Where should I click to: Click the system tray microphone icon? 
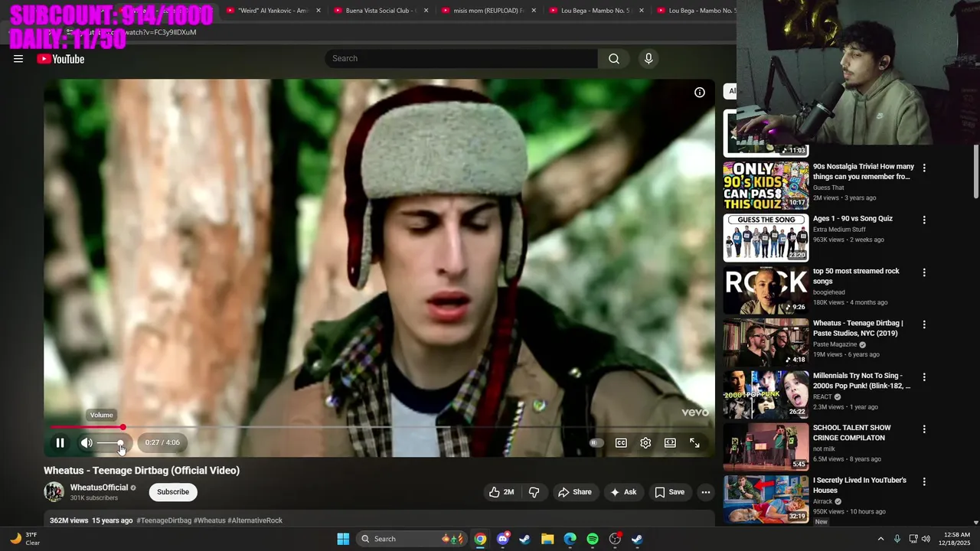coord(897,539)
